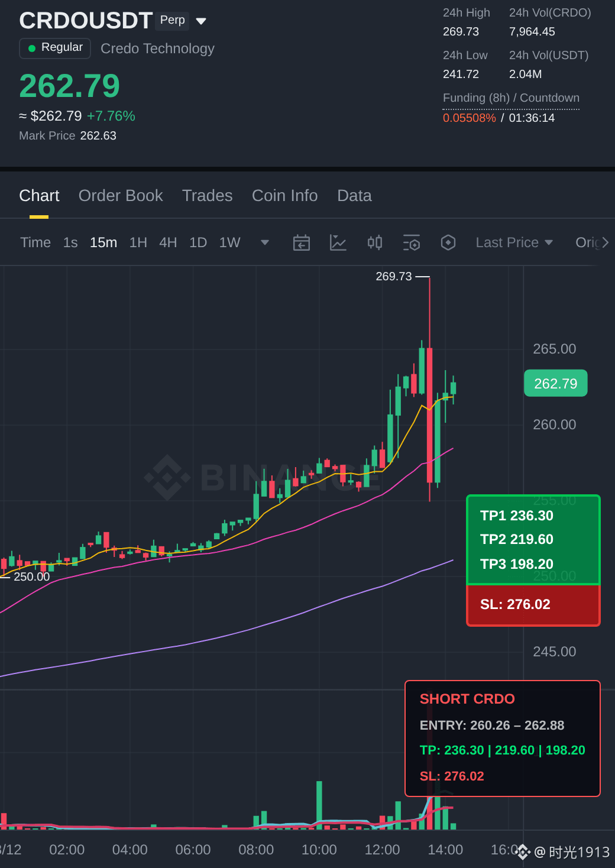Select the 1D interval
The image size is (615, 868).
point(198,242)
